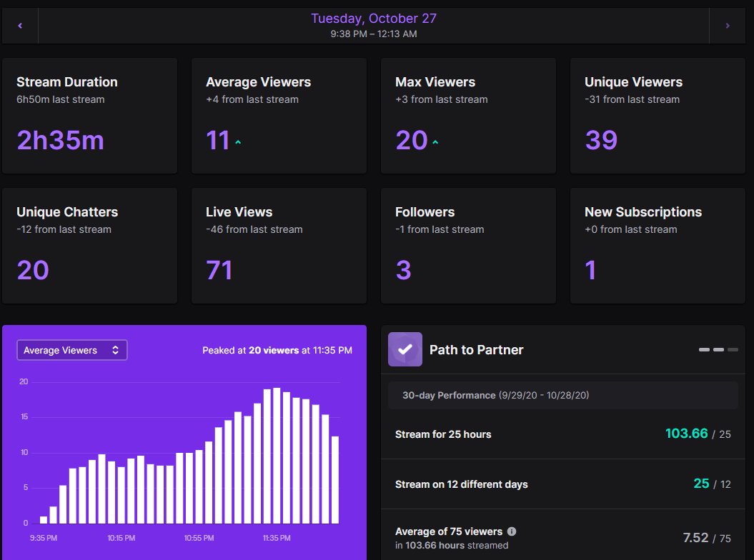Image resolution: width=754 pixels, height=560 pixels.
Task: Click the Tuesday, October 27 date heading
Action: (374, 19)
